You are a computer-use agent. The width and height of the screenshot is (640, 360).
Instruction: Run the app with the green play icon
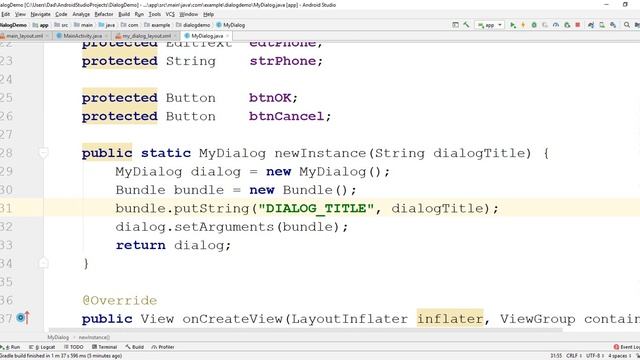[513, 25]
